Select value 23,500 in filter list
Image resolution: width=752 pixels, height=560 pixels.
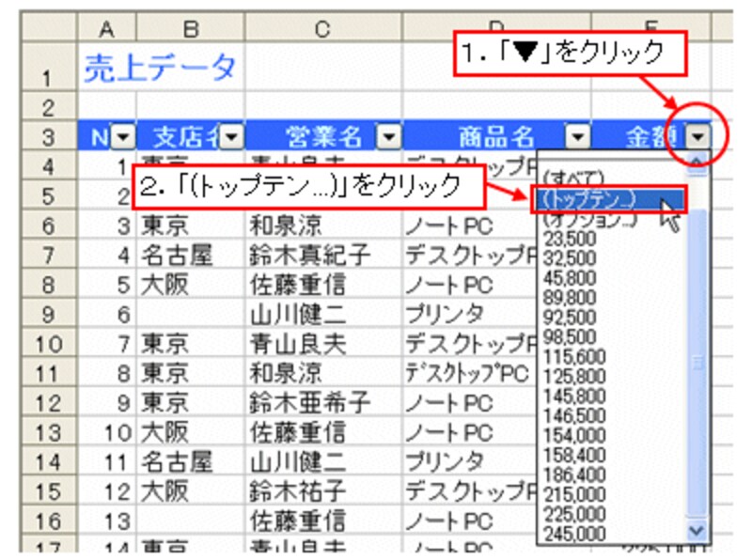pos(570,239)
